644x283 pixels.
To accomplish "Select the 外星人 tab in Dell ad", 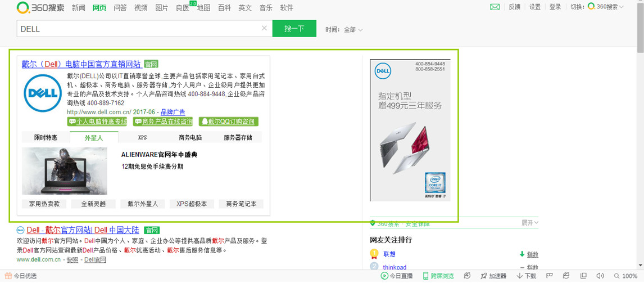I will pos(94,137).
